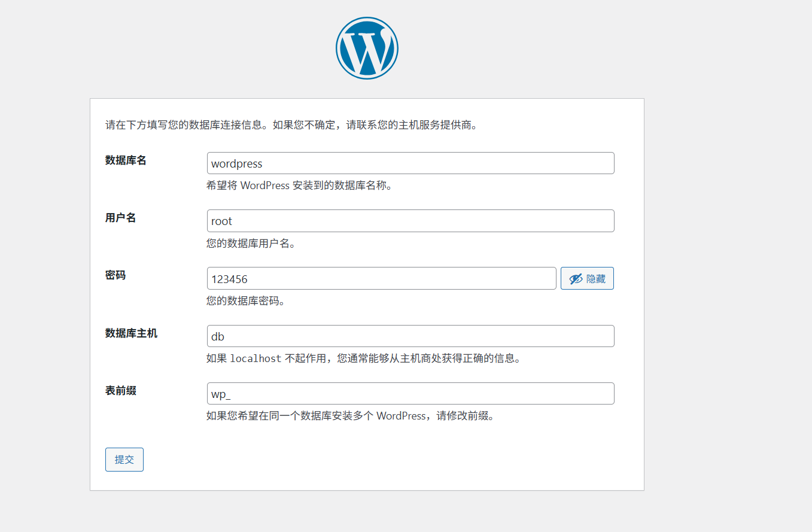Click the hint 您的数据库用户名
812x532 pixels.
pos(251,244)
